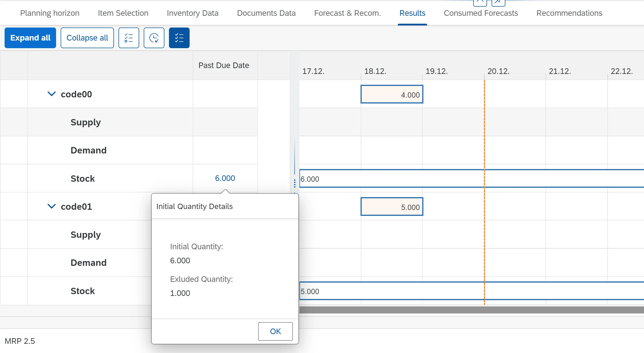This screenshot has height=353, width=644.
Task: Open the Inventory Data tab
Action: 192,13
